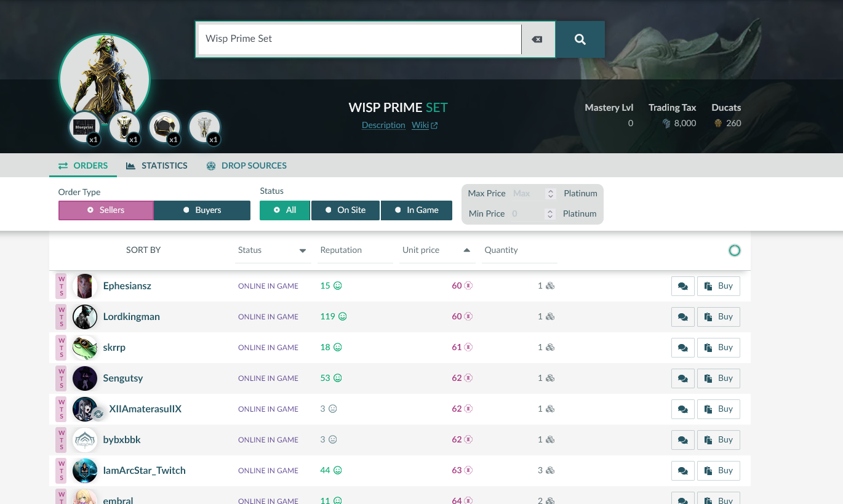Click Buy on Lordkingman's order
This screenshot has height=504, width=843.
pos(719,317)
